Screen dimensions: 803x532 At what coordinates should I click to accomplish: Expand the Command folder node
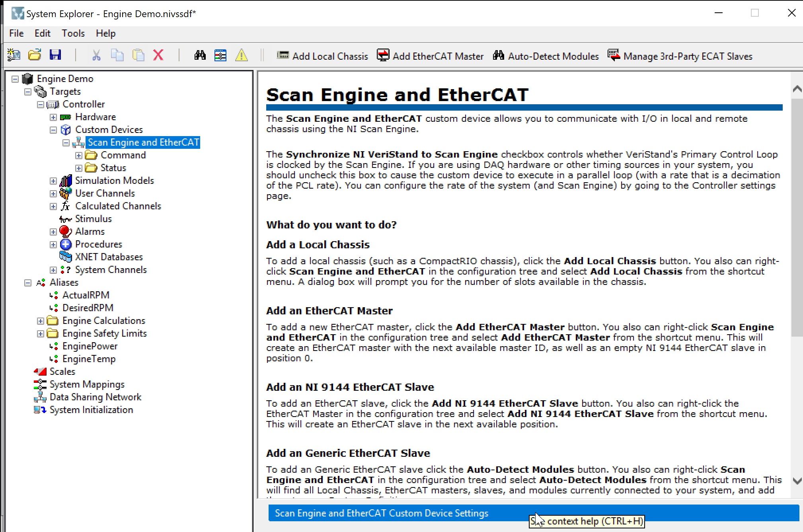pos(79,156)
